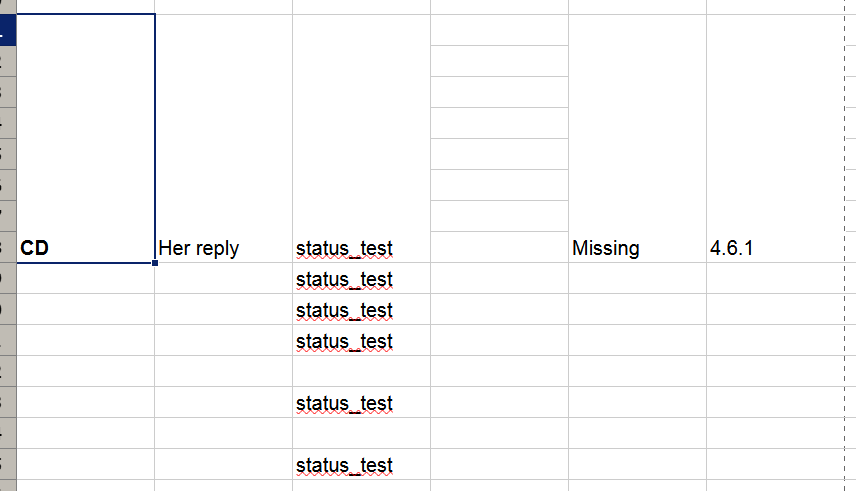
Task: Click the bottom-most status_test cell
Action: [361, 465]
